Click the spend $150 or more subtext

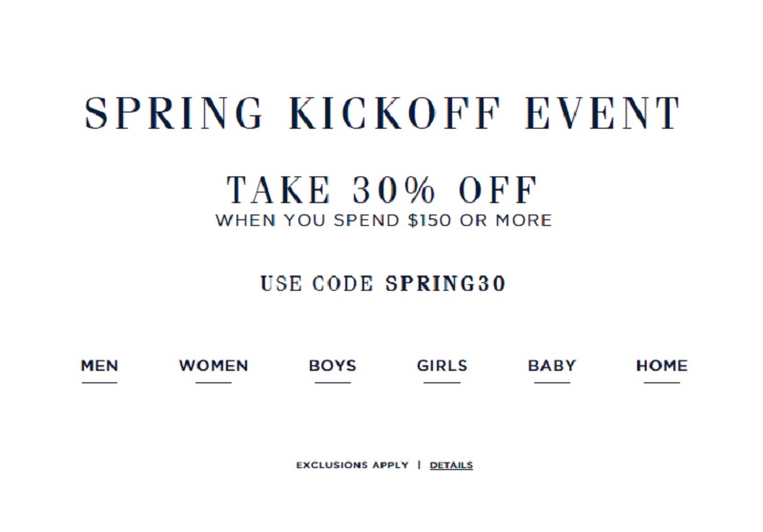click(383, 220)
